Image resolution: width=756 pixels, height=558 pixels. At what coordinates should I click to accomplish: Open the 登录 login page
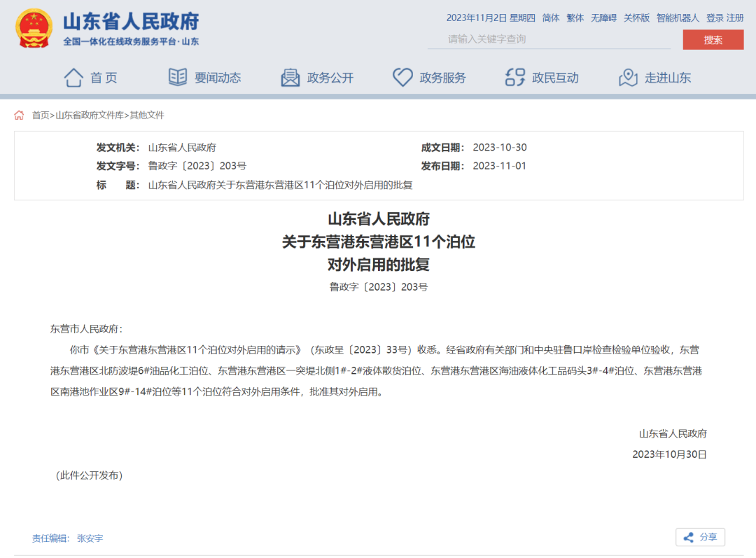pos(713,18)
